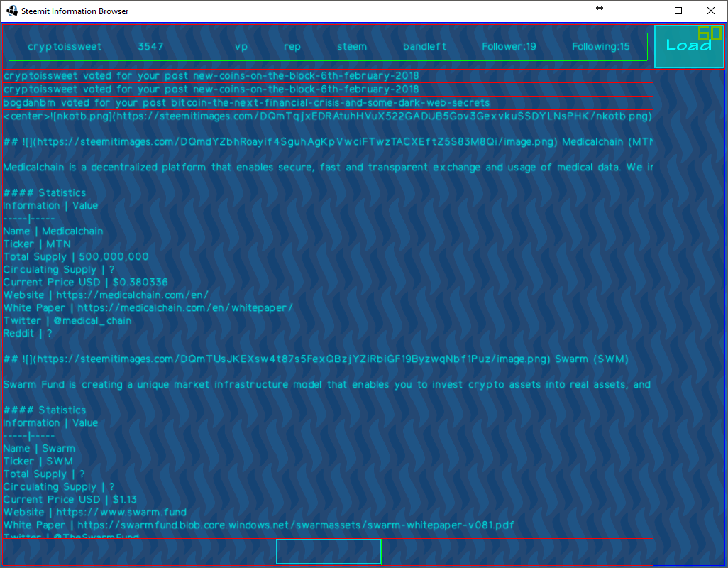Select the first cryptoissweet vote notification row
Image resolution: width=728 pixels, height=568 pixels.
coord(327,76)
